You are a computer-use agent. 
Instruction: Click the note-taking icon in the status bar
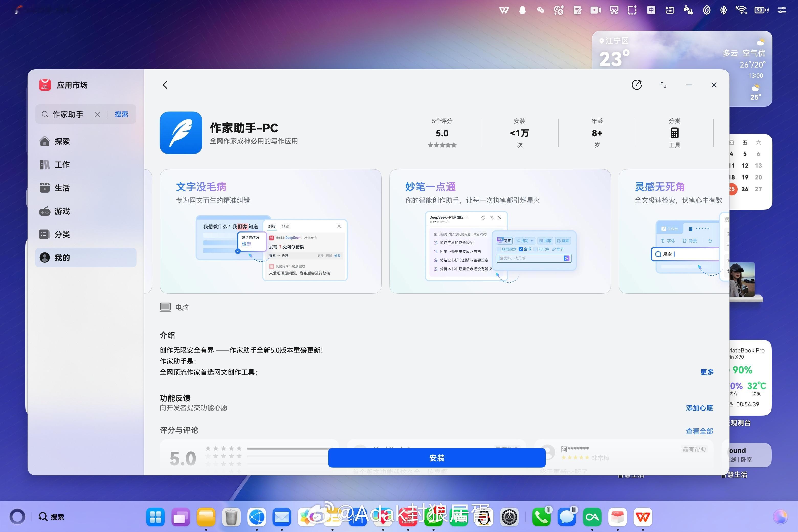pos(578,10)
